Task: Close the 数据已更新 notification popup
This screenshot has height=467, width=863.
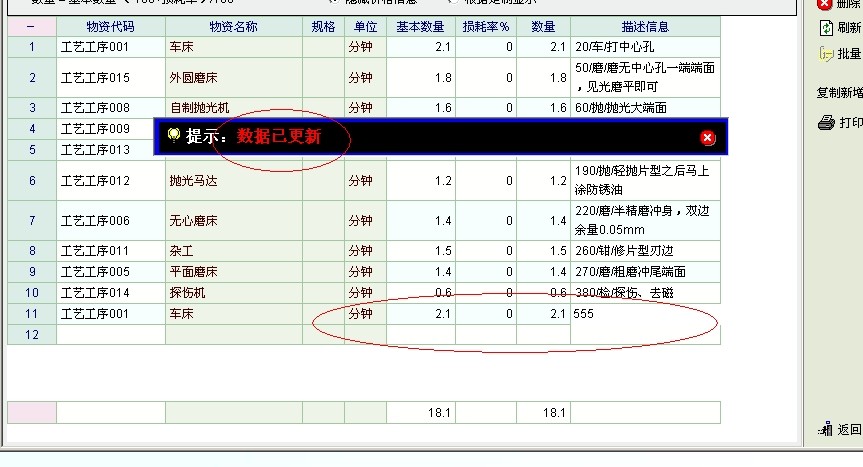Action: click(708, 138)
